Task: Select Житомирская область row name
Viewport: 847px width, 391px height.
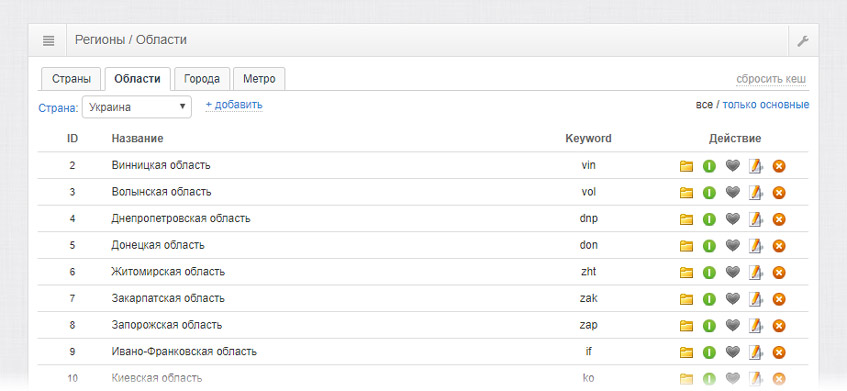Action: (168, 272)
